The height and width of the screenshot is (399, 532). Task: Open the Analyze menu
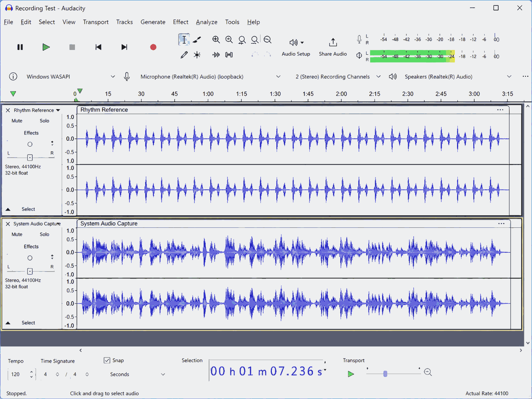pyautogui.click(x=206, y=22)
